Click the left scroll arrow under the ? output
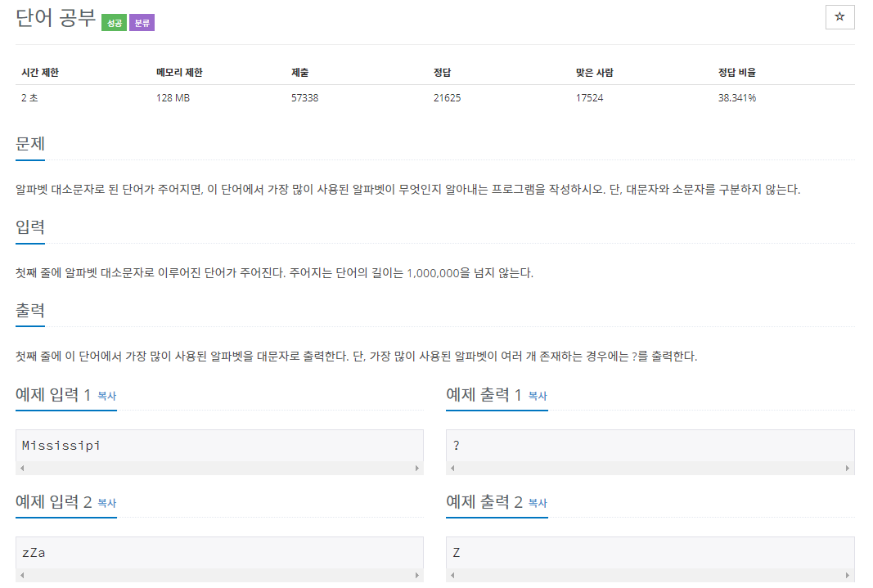873x588 pixels. coord(452,469)
